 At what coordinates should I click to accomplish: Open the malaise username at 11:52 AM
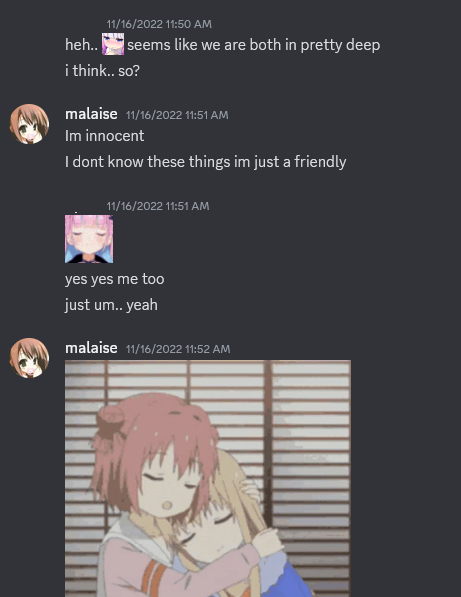click(91, 348)
